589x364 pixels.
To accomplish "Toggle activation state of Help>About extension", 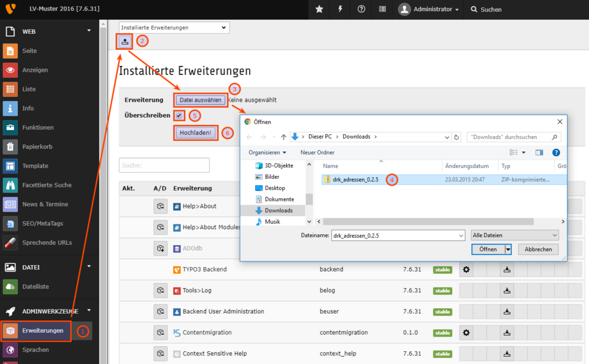I will click(160, 207).
